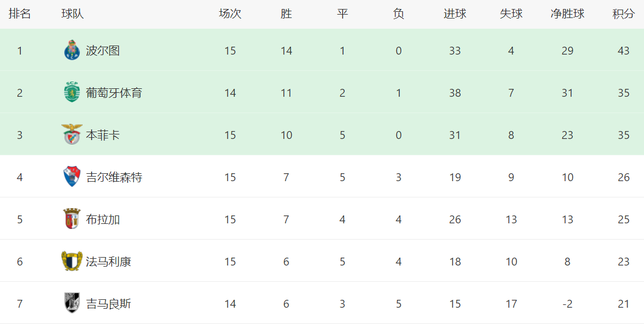This screenshot has width=644, height=324.
Task: Open the 布拉加 team name link
Action: (x=103, y=219)
